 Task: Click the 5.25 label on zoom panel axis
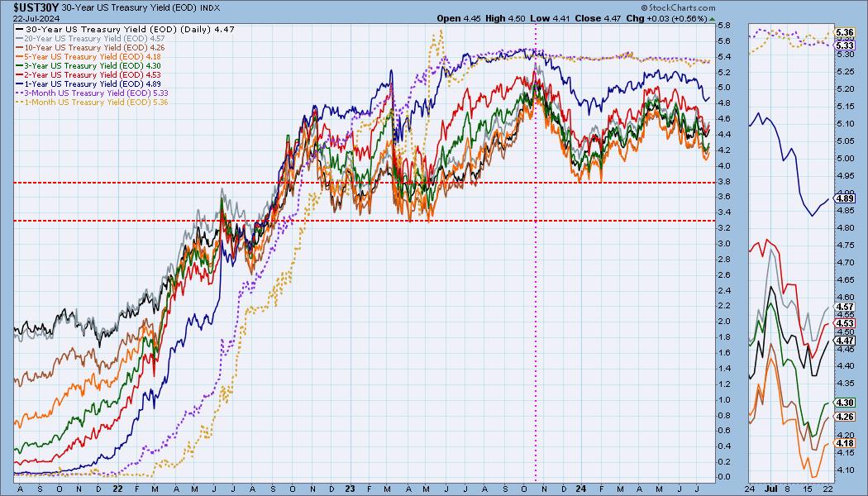[x=846, y=72]
